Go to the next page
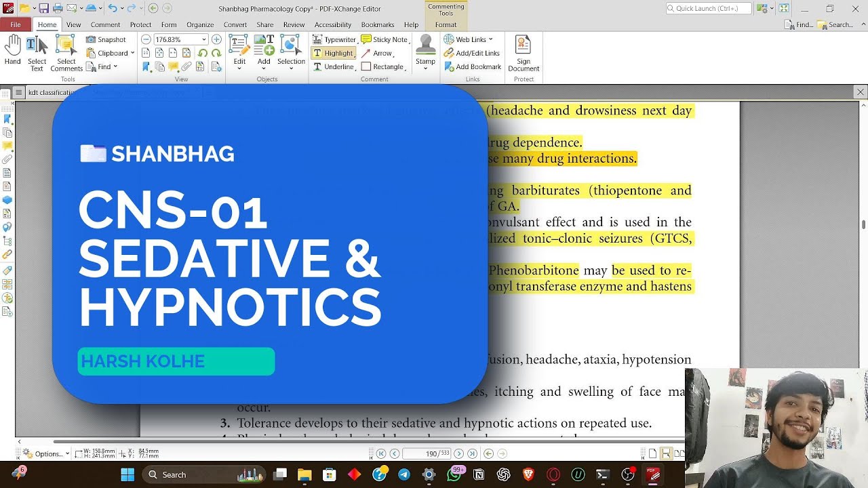Screen dimensions: 868x488 pyautogui.click(x=459, y=453)
